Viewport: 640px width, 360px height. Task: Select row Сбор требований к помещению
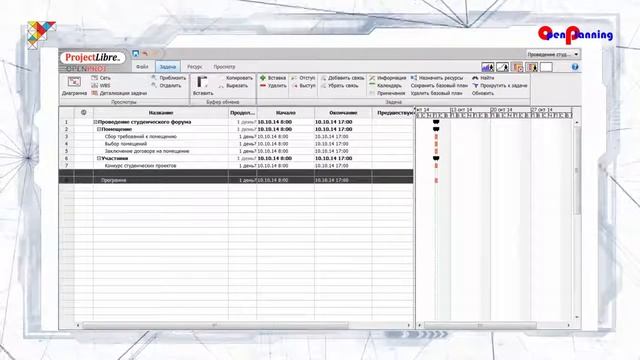[x=141, y=137]
